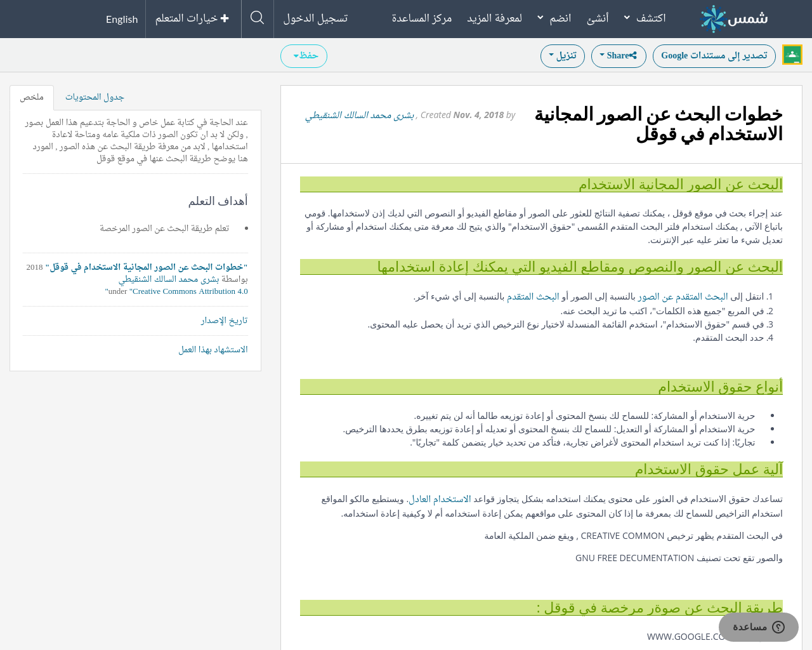
Task: Switch to the ملخص tab
Action: [32, 97]
